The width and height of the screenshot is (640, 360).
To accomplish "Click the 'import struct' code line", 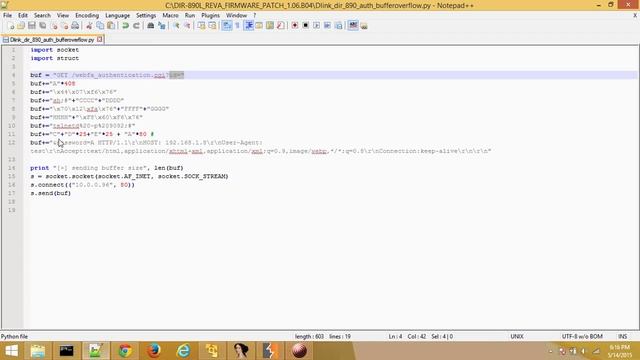I will [x=55, y=58].
